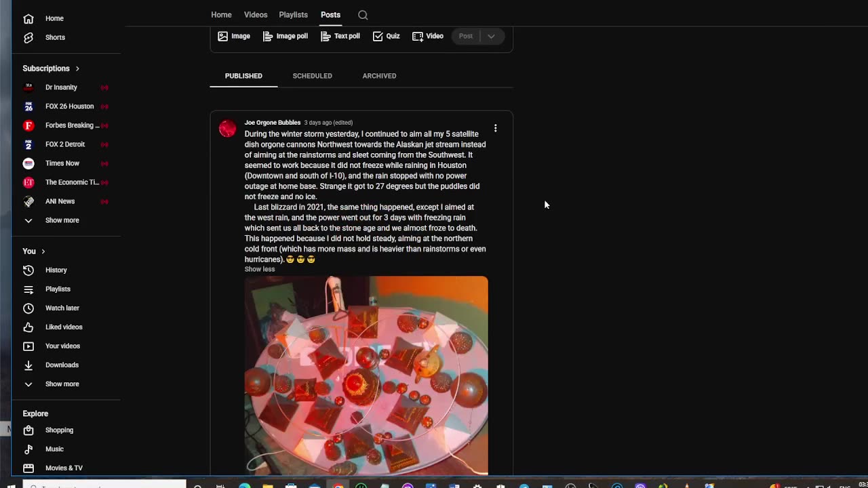Open the FOX 2 Detroit channel
The width and height of the screenshot is (868, 488).
point(66,144)
